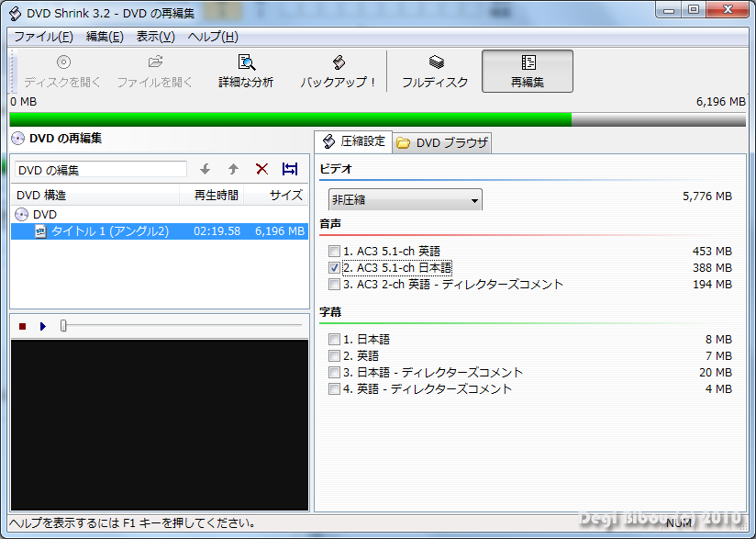
Task: Set start/end frames trim icon
Action: 290,169
